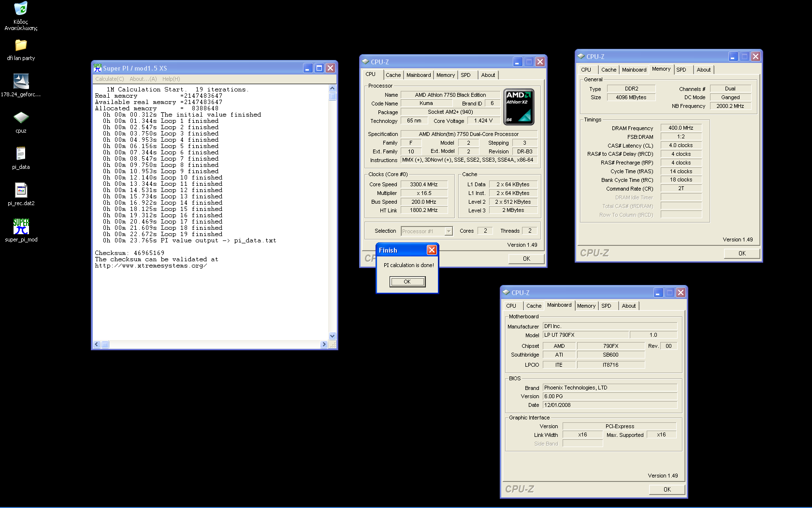The image size is (812, 508).
Task: Open the About...(A) menu in Super PI
Action: coord(143,79)
